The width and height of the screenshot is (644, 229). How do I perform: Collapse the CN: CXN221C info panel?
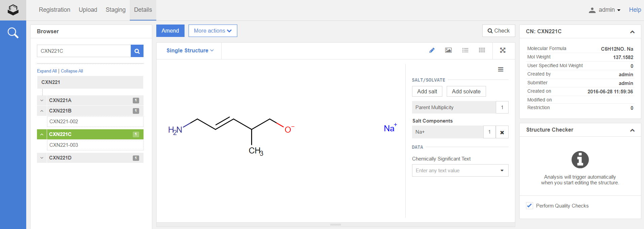point(632,32)
